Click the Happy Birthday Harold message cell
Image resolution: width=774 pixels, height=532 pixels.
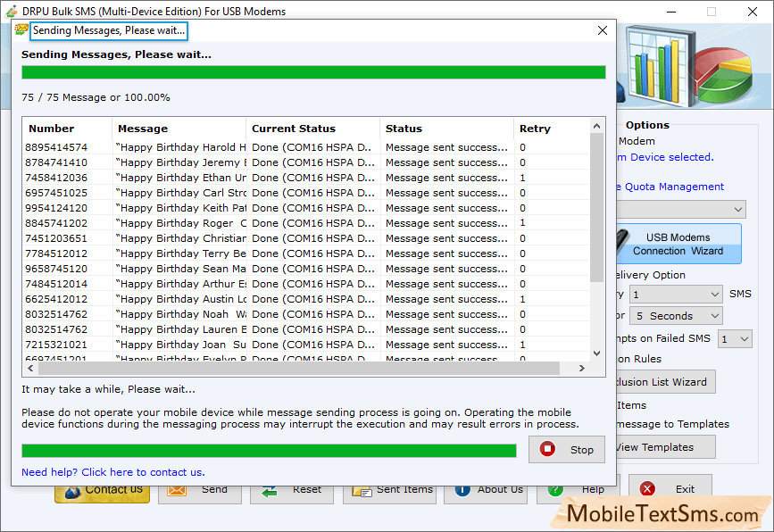[179, 147]
